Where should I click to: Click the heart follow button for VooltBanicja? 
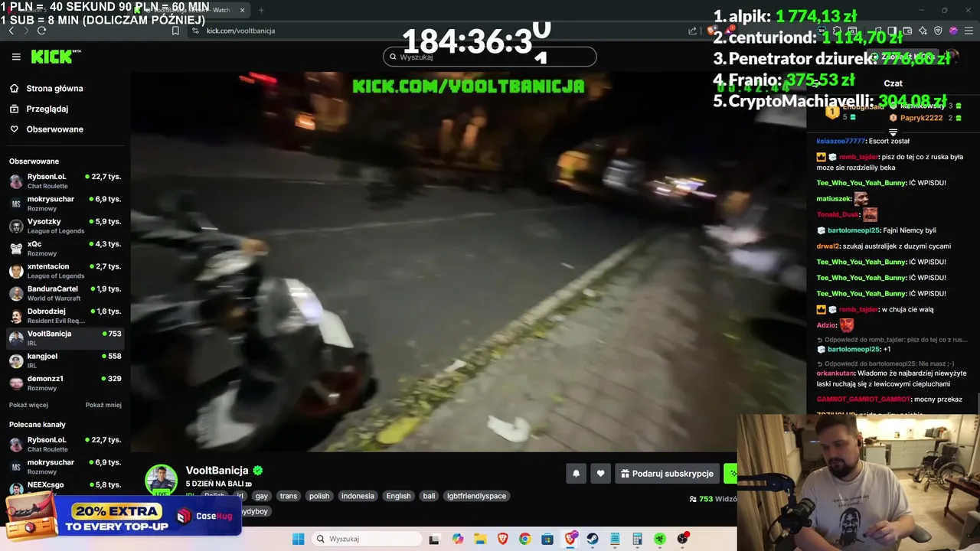600,474
